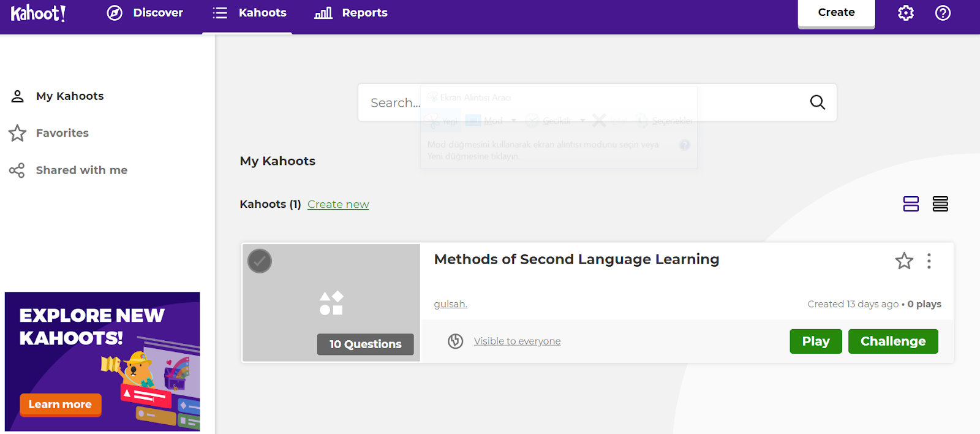The height and width of the screenshot is (434, 980).
Task: Open help with the question mark icon
Action: click(x=943, y=13)
